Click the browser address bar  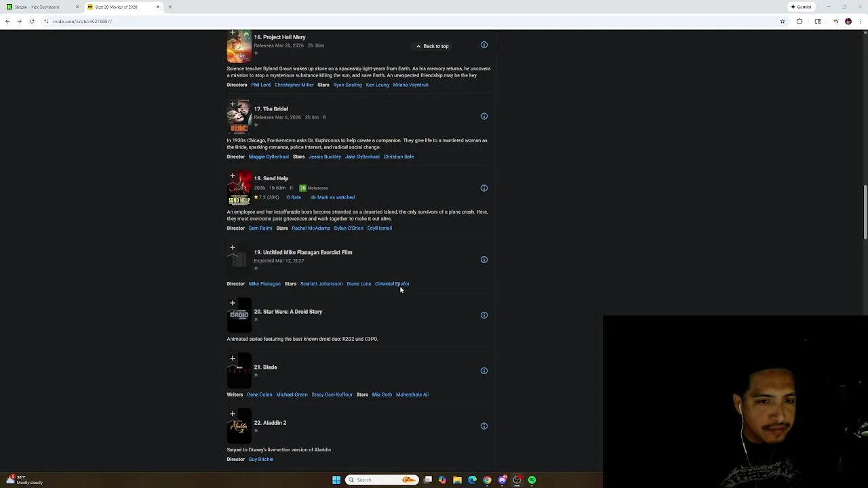407,21
